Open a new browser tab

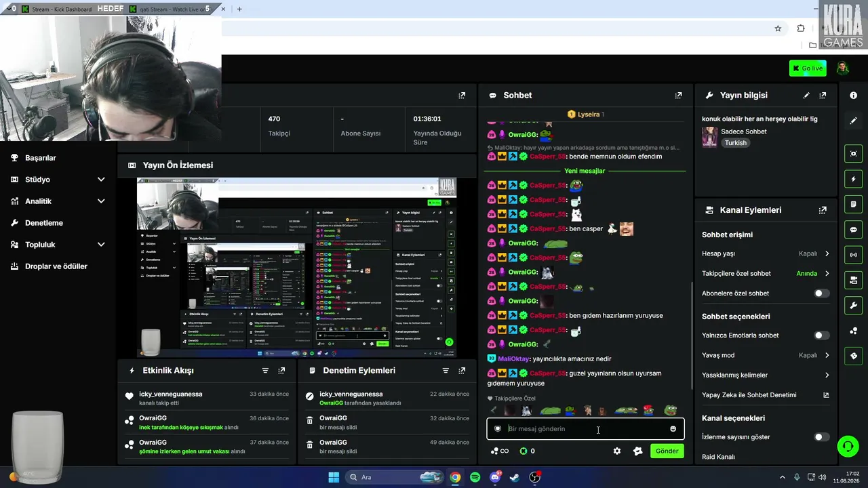pos(239,9)
